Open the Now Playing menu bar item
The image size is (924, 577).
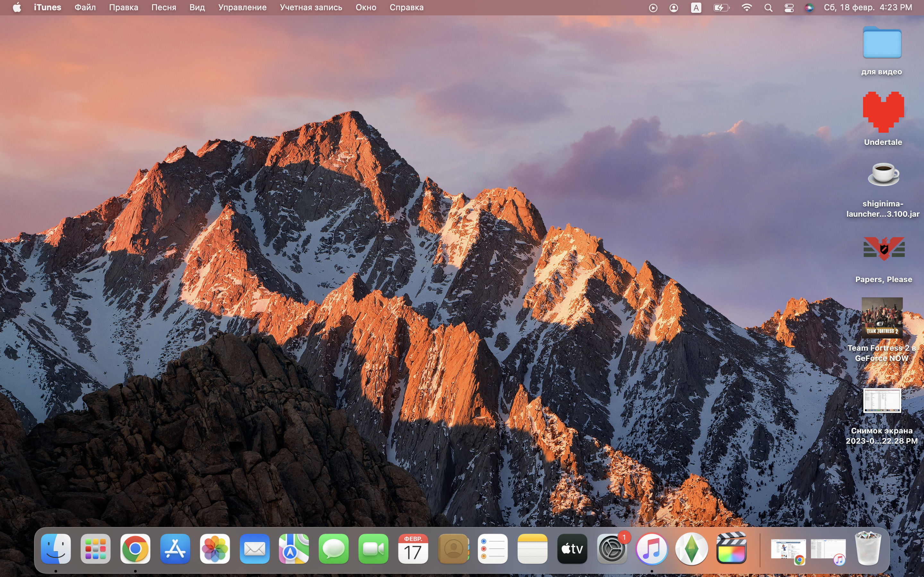coord(653,8)
